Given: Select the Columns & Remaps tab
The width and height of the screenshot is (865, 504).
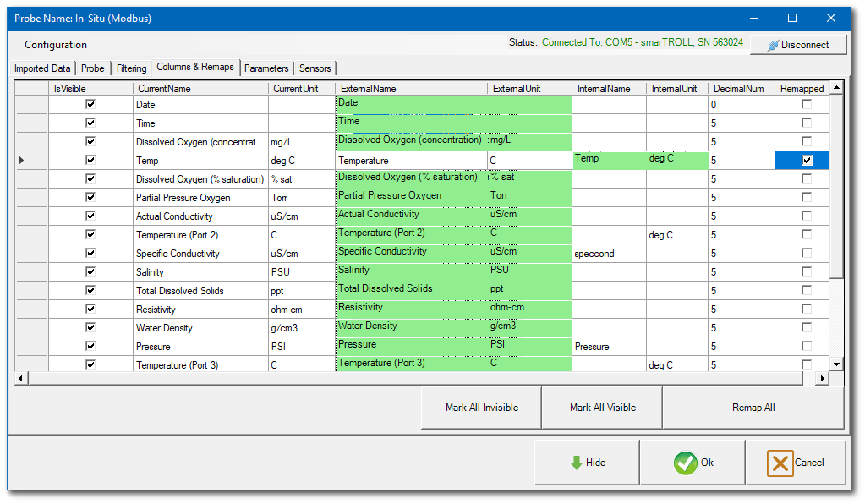Looking at the screenshot, I should pos(195,67).
